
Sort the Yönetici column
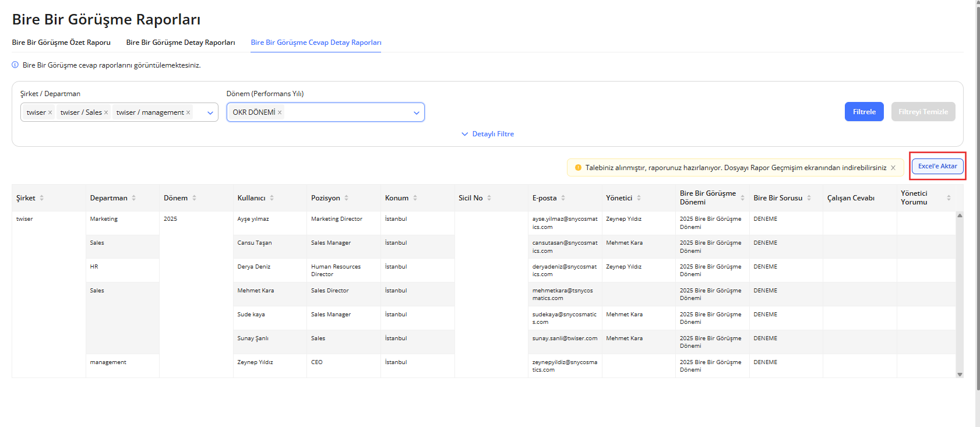[x=639, y=198]
